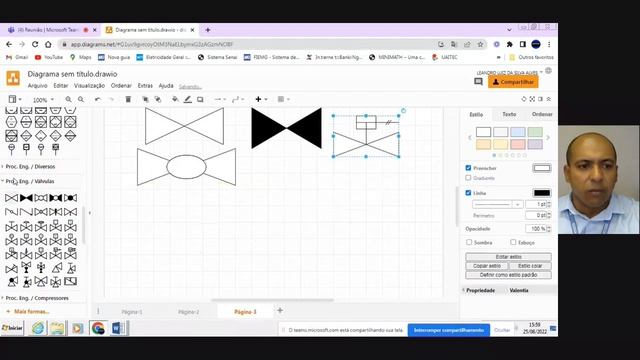The image size is (640, 360).
Task: Open the file explorer taskbar icon
Action: tap(57, 328)
